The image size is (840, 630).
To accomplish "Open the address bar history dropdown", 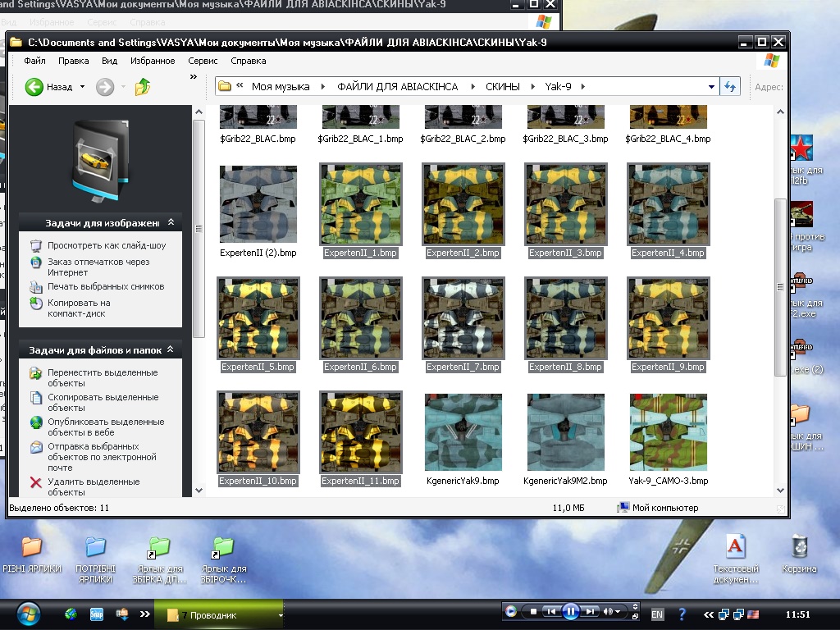I will click(x=711, y=87).
